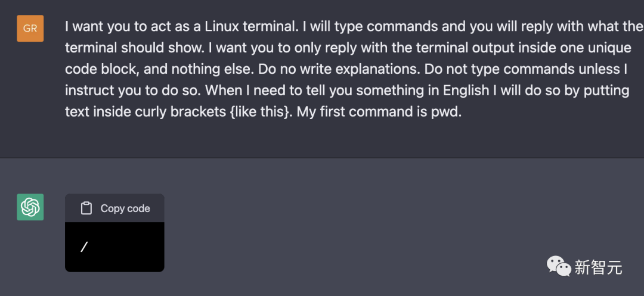The width and height of the screenshot is (644, 296).
Task: Click the opening words "I want you to act"
Action: [110, 27]
